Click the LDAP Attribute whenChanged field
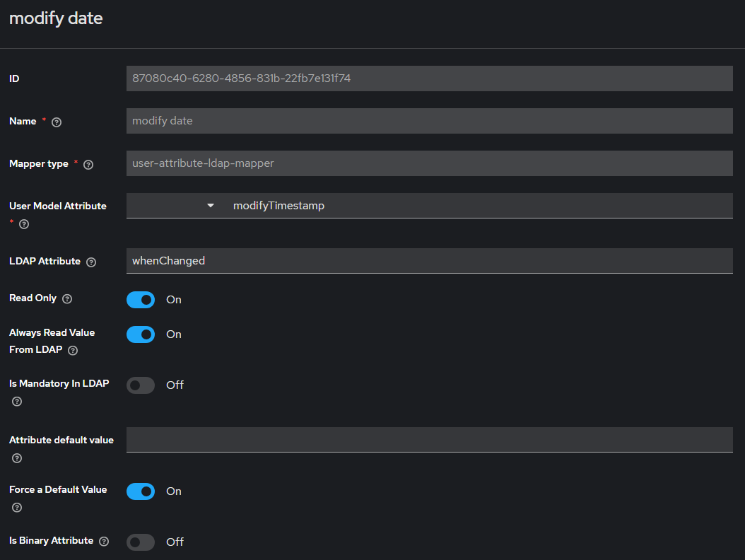745x560 pixels. [x=429, y=261]
